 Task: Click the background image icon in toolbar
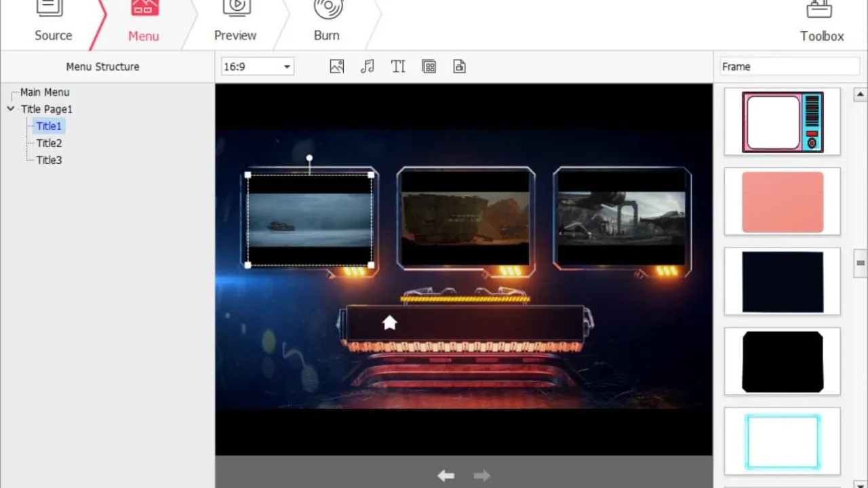pos(337,66)
